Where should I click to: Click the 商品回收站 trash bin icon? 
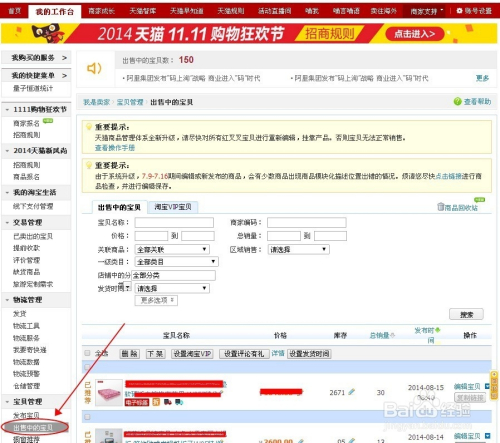point(441,207)
